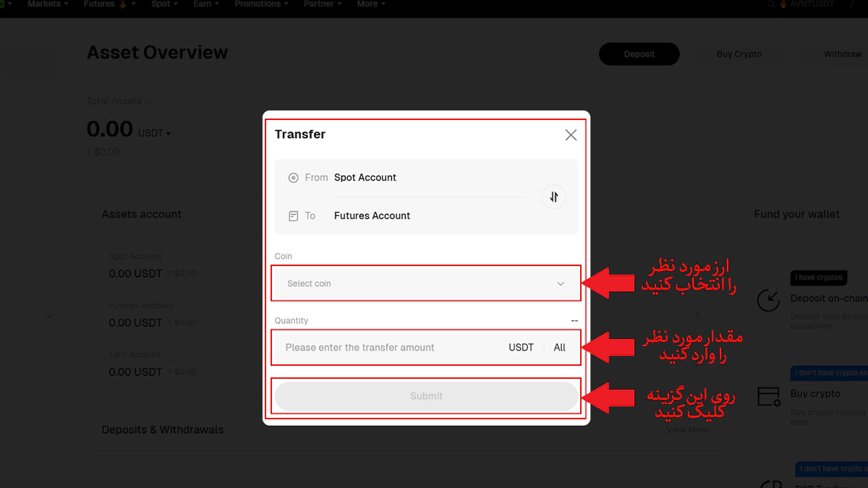Image resolution: width=868 pixels, height=488 pixels.
Task: Click the Withdraw button
Action: (842, 54)
